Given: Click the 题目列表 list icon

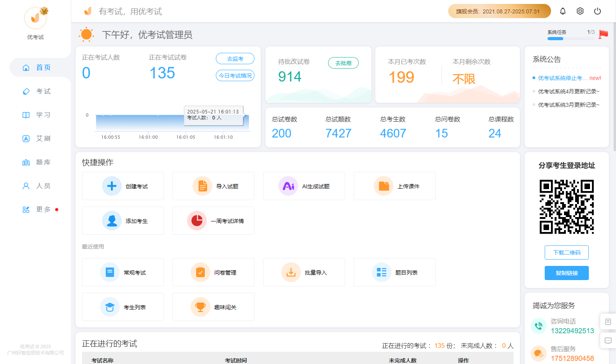Looking at the screenshot, I should tap(382, 272).
